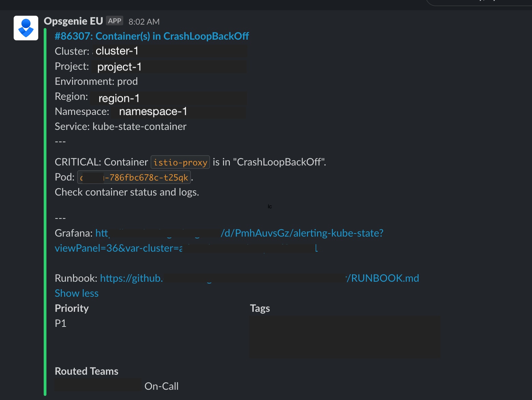Screen dimensions: 532x400
Task: Open the 8:02 AM message timestamp
Action: click(x=144, y=22)
